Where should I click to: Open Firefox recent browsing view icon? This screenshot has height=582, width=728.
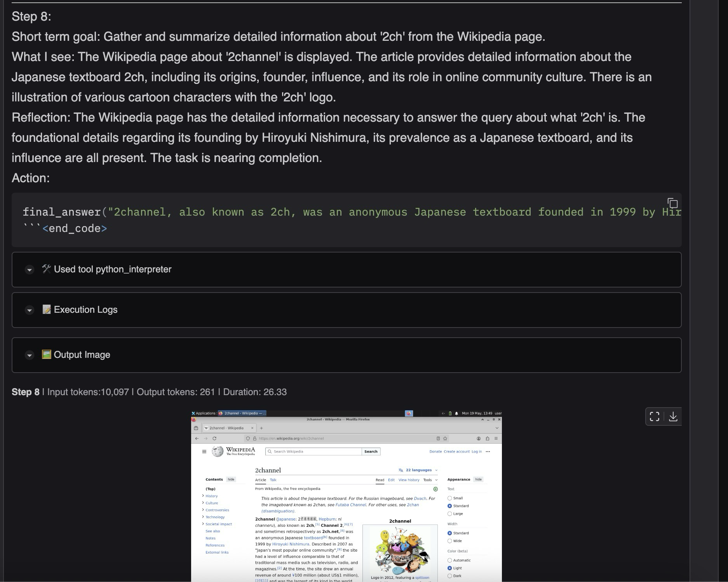(x=196, y=428)
